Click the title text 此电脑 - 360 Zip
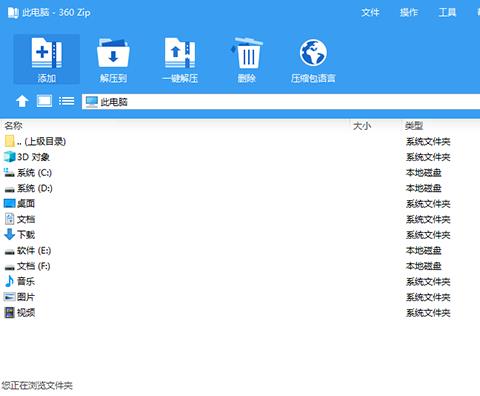The width and height of the screenshot is (480, 396). (56, 13)
